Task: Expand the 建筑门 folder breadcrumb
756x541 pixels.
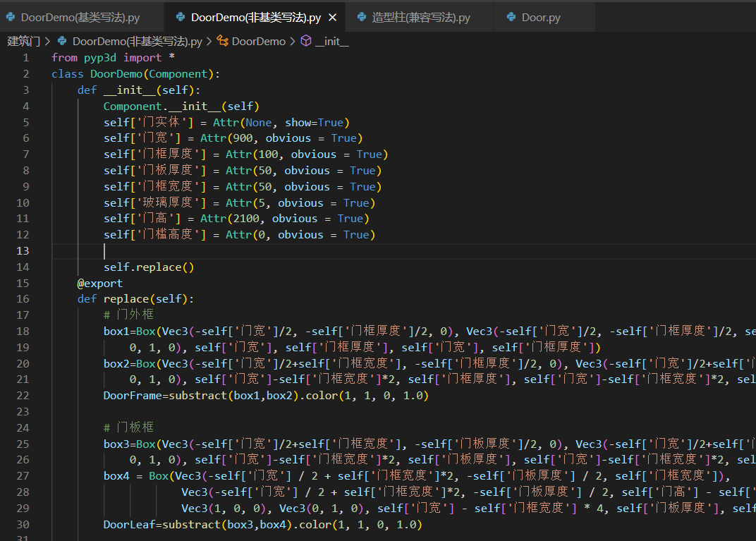Action: 23,42
